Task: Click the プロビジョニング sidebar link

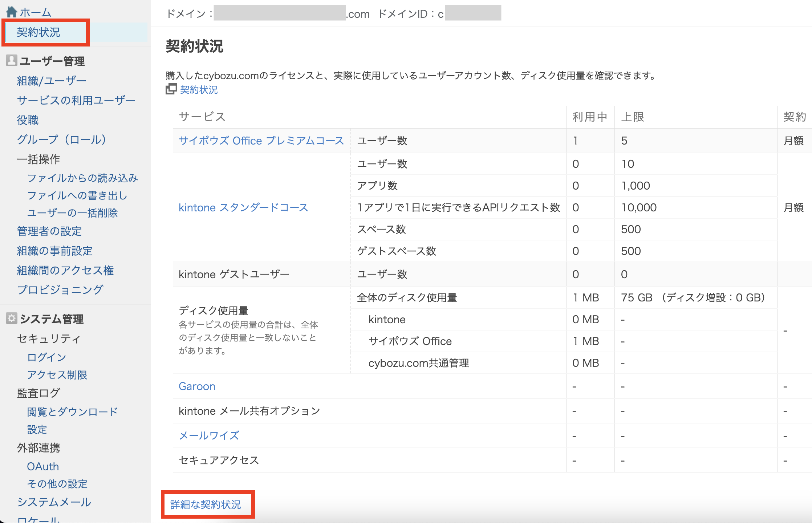Action: (x=60, y=289)
